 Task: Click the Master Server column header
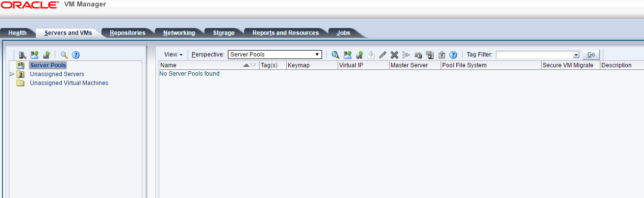coord(415,65)
